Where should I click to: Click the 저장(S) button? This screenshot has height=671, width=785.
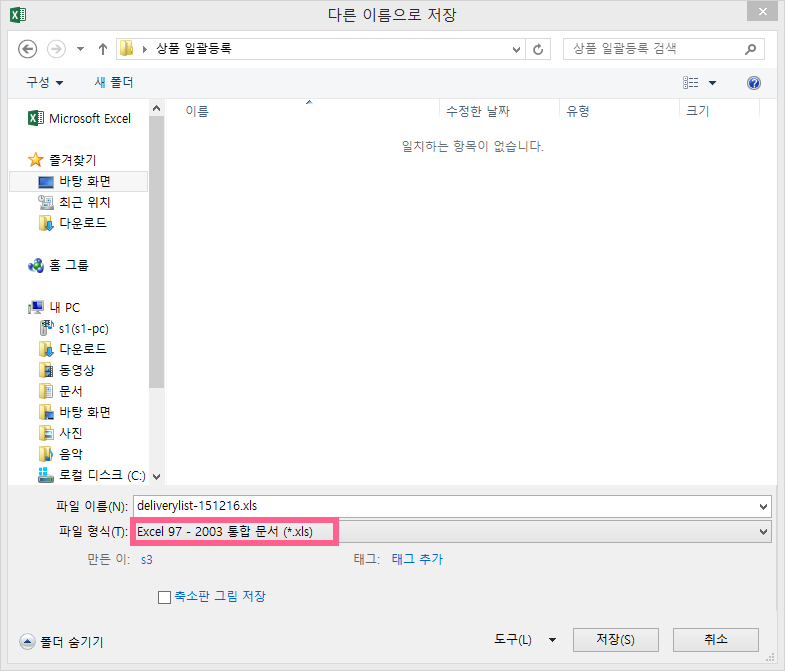click(x=615, y=640)
